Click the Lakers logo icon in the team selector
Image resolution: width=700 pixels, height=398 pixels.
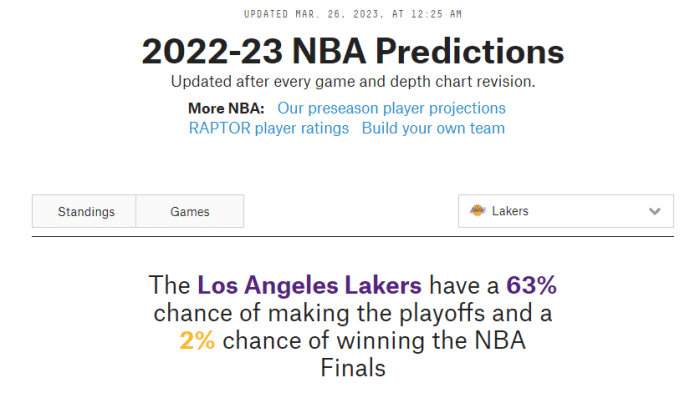pos(477,211)
